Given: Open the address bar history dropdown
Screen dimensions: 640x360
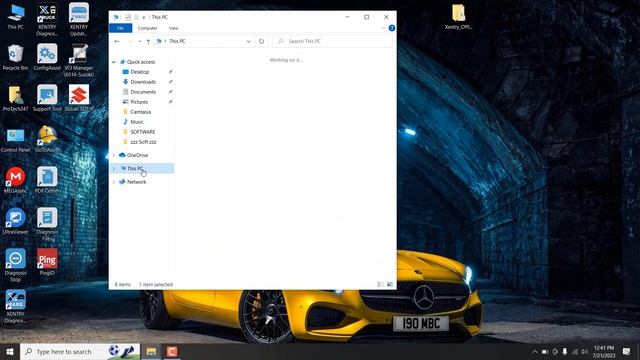Looking at the screenshot, I should click(248, 41).
